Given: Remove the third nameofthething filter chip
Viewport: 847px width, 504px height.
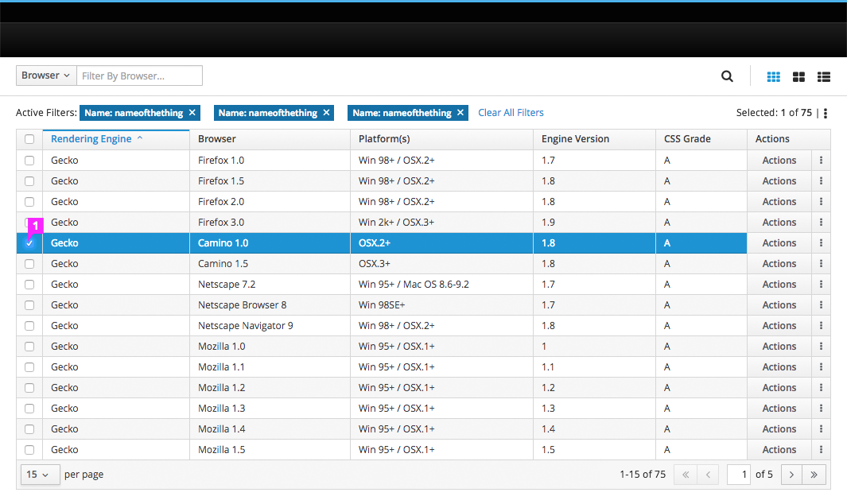Looking at the screenshot, I should click(x=460, y=112).
